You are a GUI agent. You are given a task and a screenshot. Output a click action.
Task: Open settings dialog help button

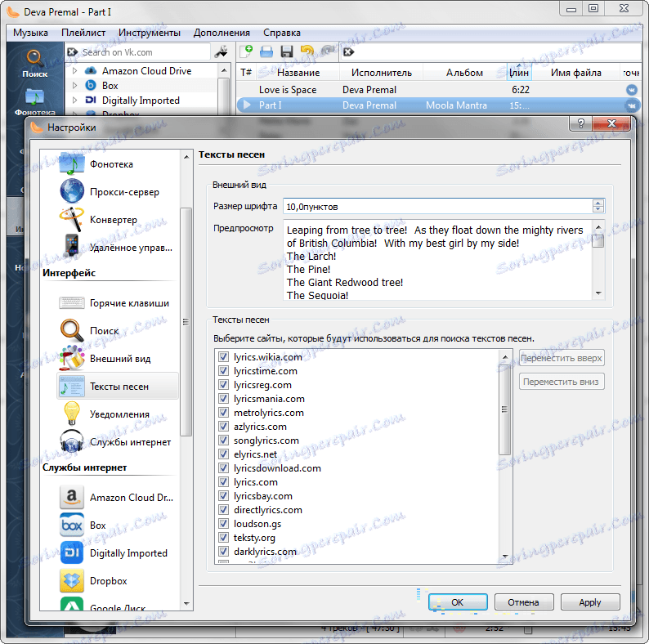click(581, 123)
